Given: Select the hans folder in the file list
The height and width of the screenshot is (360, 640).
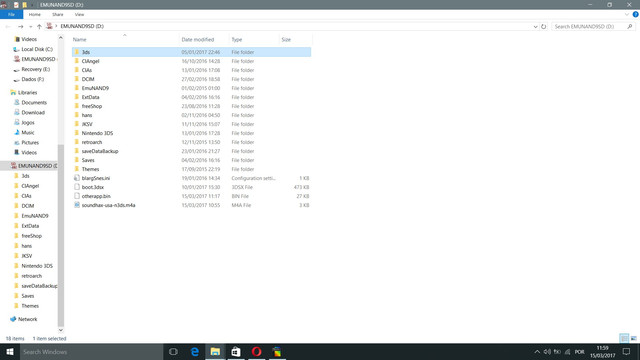Looking at the screenshot, I should pos(191,115).
